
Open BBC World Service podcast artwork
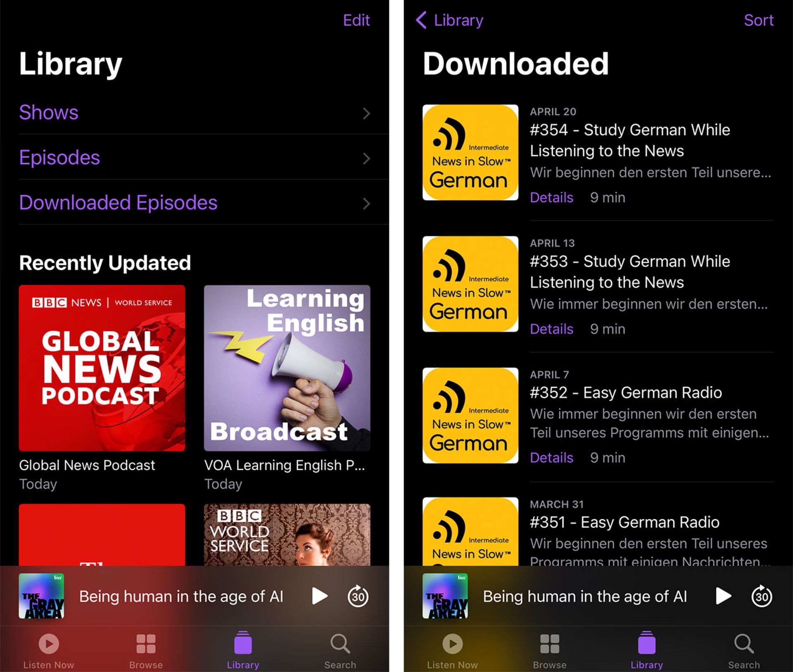287,535
